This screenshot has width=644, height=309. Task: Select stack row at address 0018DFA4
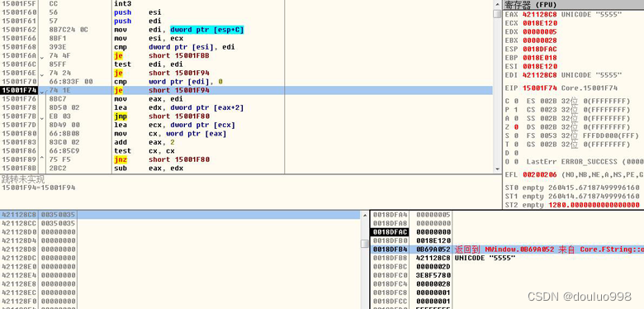click(507, 215)
